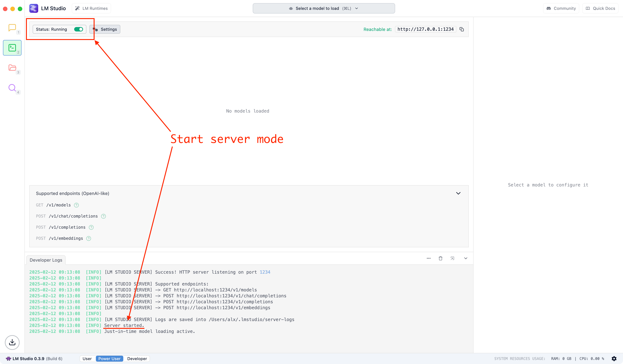Switch to User mode

[87, 359]
